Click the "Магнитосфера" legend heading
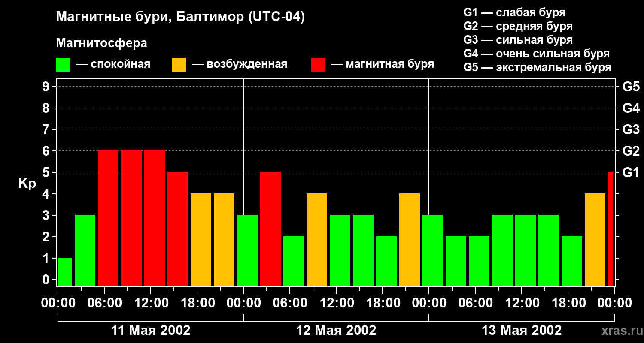The width and height of the screenshot is (644, 343). 101,43
